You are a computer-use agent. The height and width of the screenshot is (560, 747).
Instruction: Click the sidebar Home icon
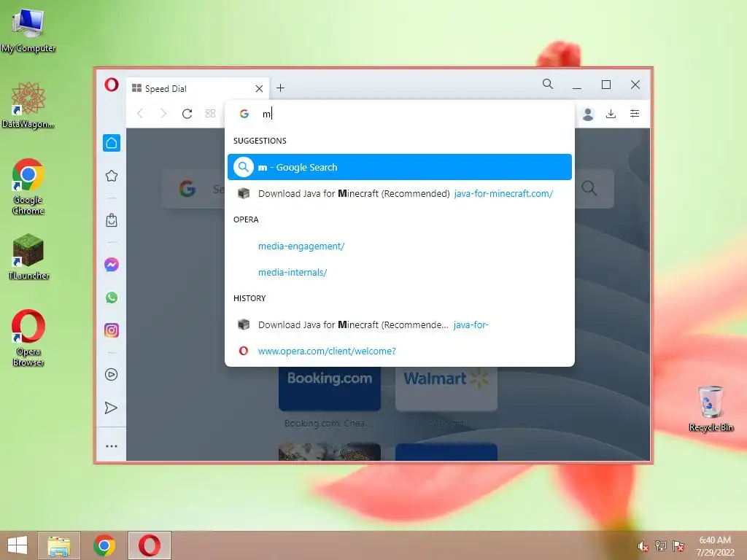[112, 143]
